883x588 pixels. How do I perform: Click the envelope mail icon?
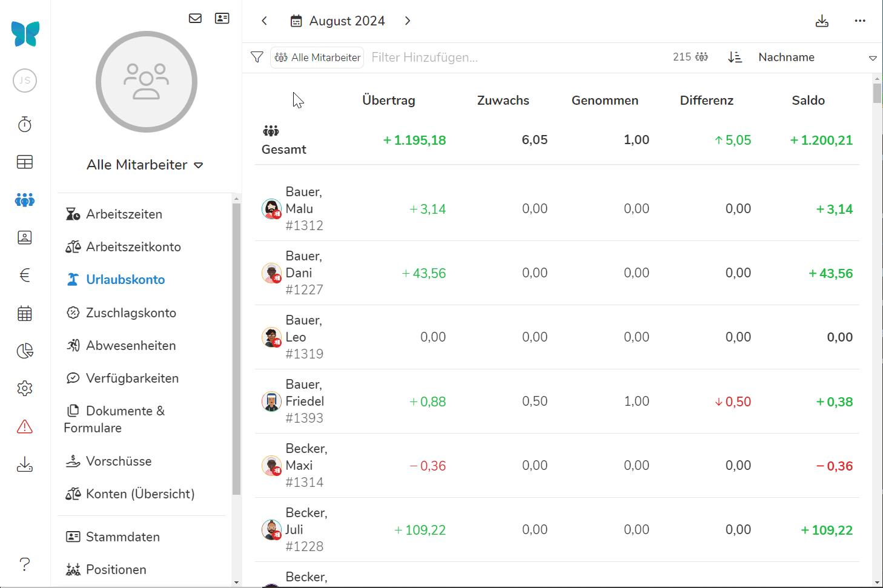pos(195,18)
